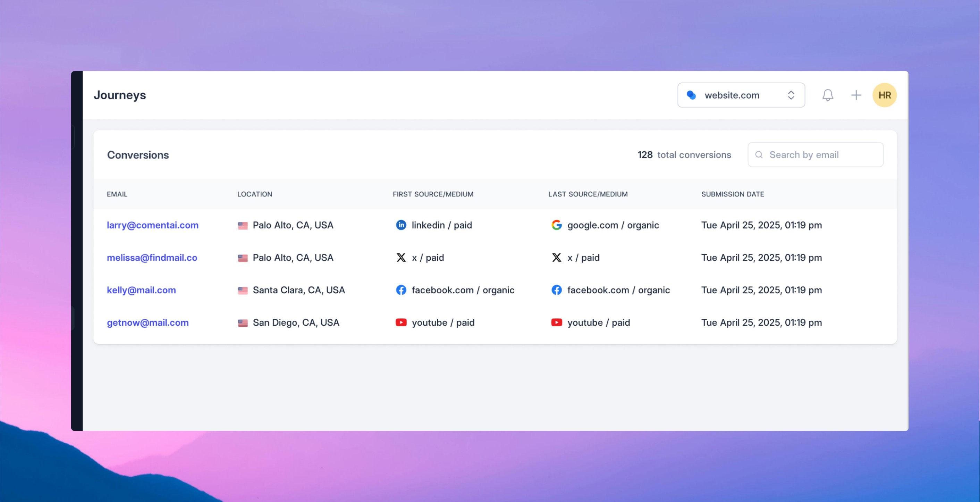Sort by SUBMISSION DATE column header
Viewport: 980px width, 502px height.
(732, 194)
